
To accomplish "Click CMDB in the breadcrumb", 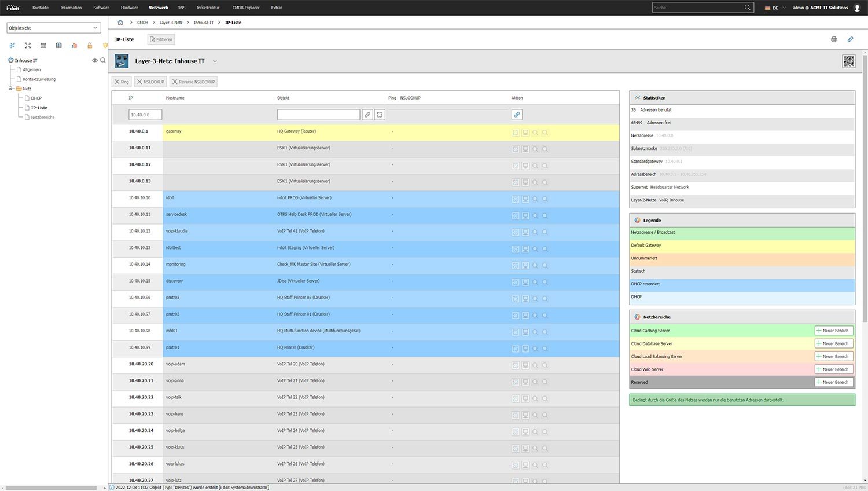I will pyautogui.click(x=142, y=23).
